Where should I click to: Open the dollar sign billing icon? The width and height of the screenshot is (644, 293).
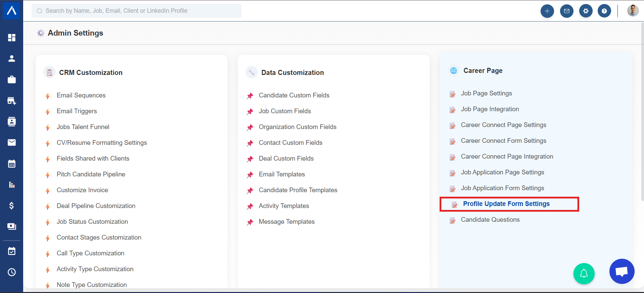point(12,206)
